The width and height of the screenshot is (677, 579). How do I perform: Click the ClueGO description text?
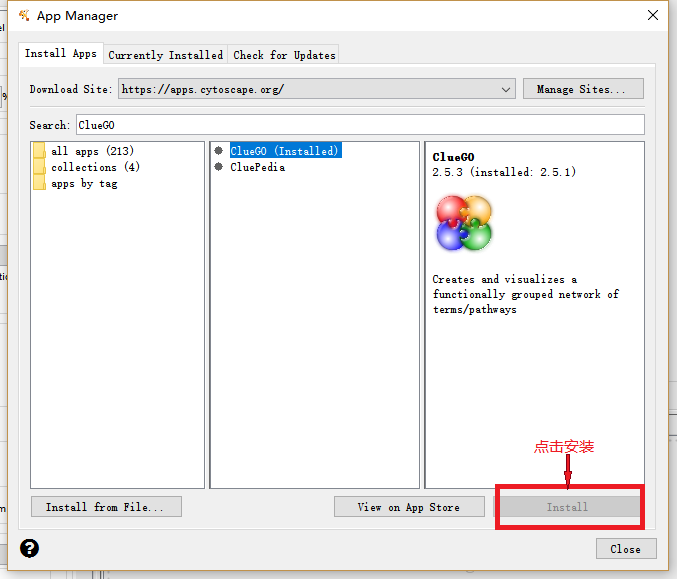[525, 294]
